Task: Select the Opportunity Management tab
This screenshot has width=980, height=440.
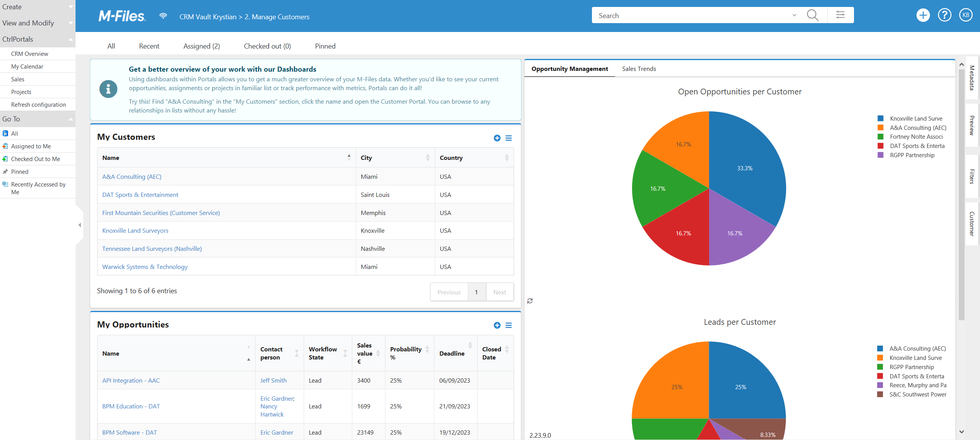Action: [569, 68]
